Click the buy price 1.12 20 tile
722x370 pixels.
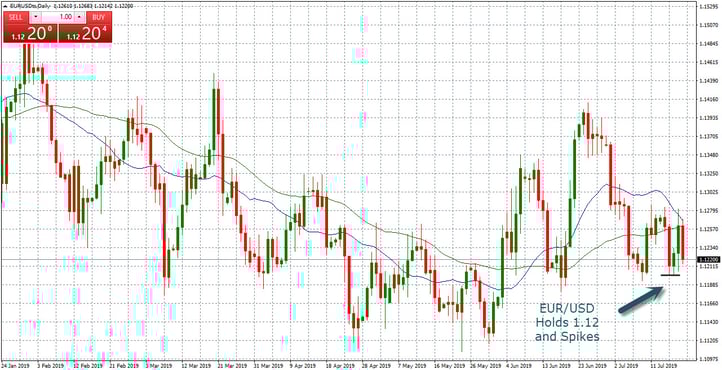(x=85, y=33)
